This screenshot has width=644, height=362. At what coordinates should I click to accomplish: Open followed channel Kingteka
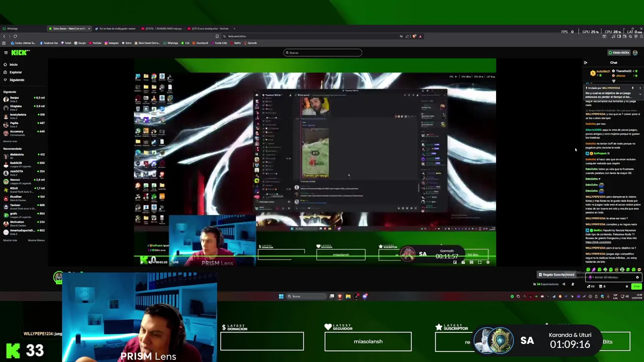pos(24,107)
